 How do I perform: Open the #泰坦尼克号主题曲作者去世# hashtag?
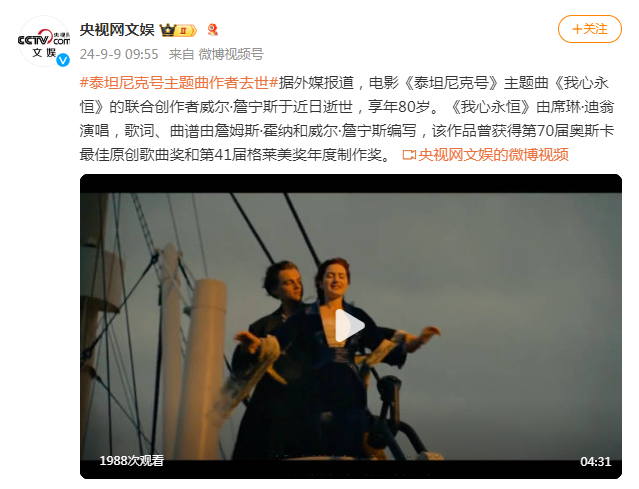[178, 83]
